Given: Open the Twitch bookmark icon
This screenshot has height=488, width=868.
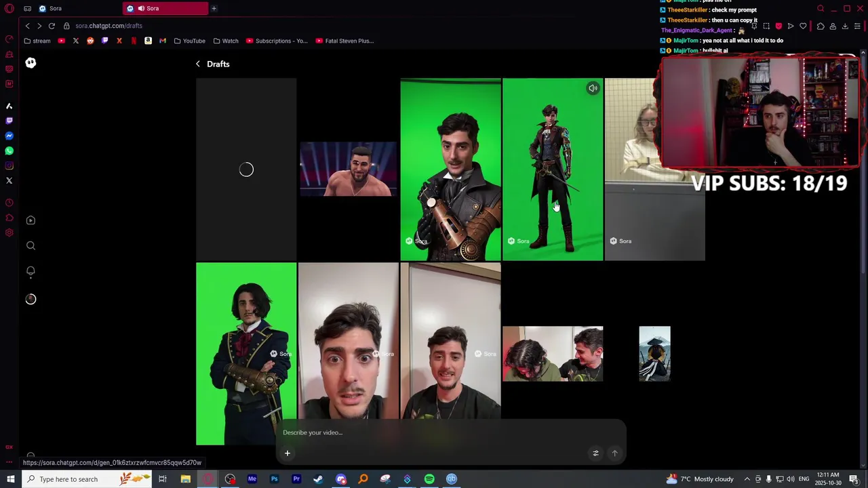Looking at the screenshot, I should click(x=104, y=41).
